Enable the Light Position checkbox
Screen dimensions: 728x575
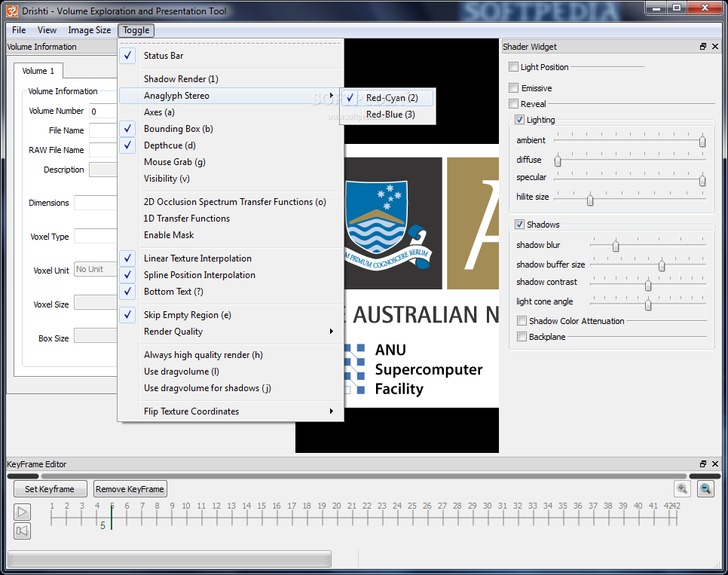[513, 67]
